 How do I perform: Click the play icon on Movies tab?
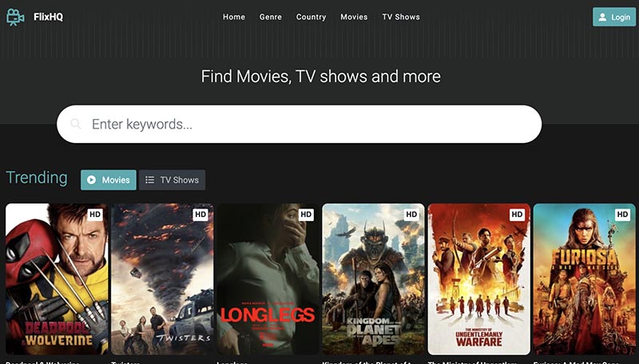pos(91,180)
